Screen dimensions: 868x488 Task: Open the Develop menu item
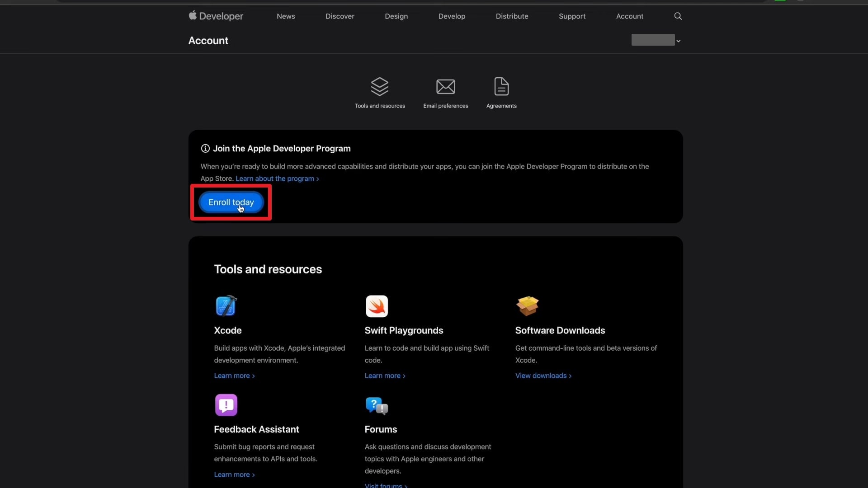click(452, 16)
